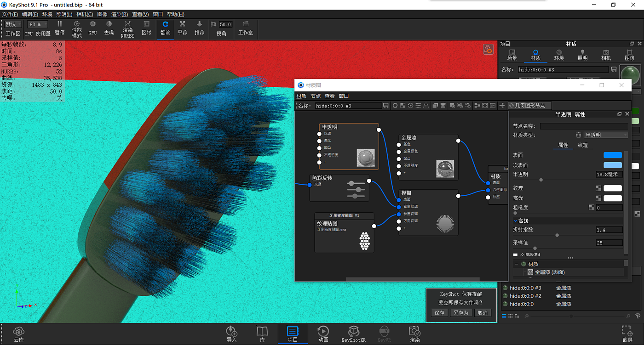The height and width of the screenshot is (345, 644).
Task: Open the 查看 menu in the material graph
Action: click(330, 96)
